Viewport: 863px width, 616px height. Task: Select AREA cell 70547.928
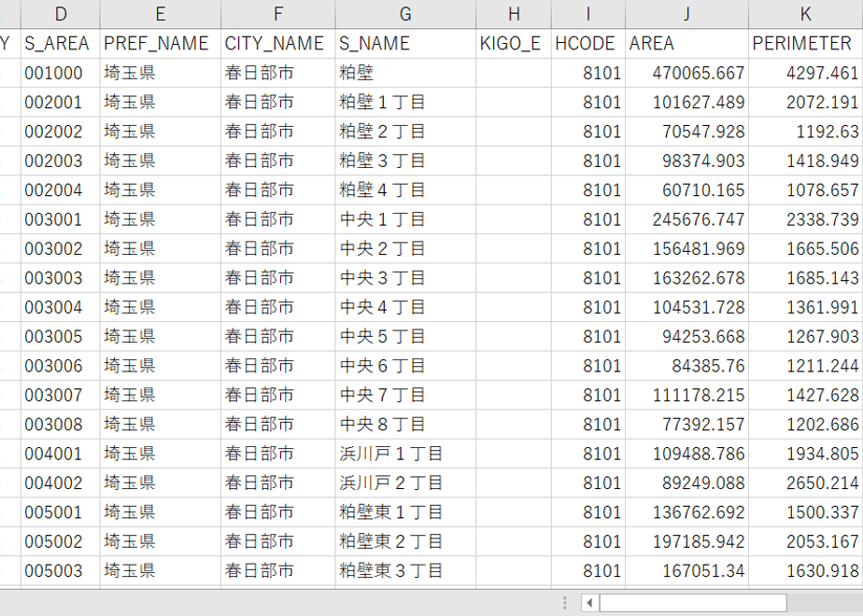pos(686,132)
